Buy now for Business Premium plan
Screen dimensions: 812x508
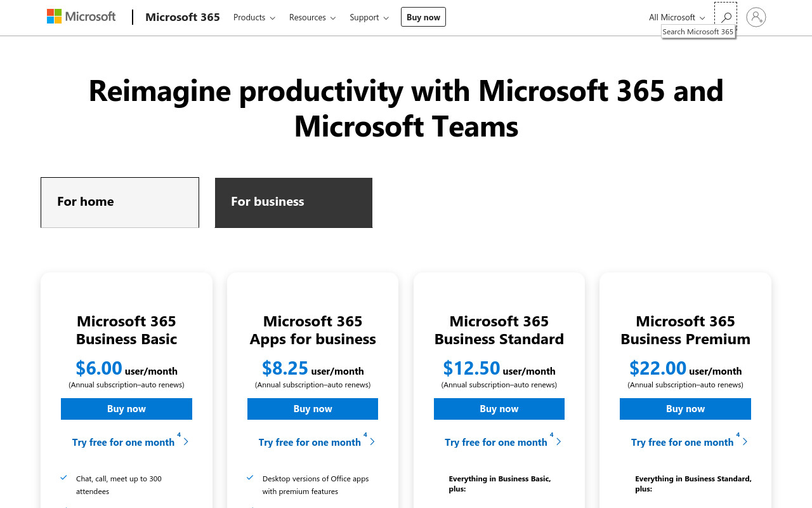point(685,409)
